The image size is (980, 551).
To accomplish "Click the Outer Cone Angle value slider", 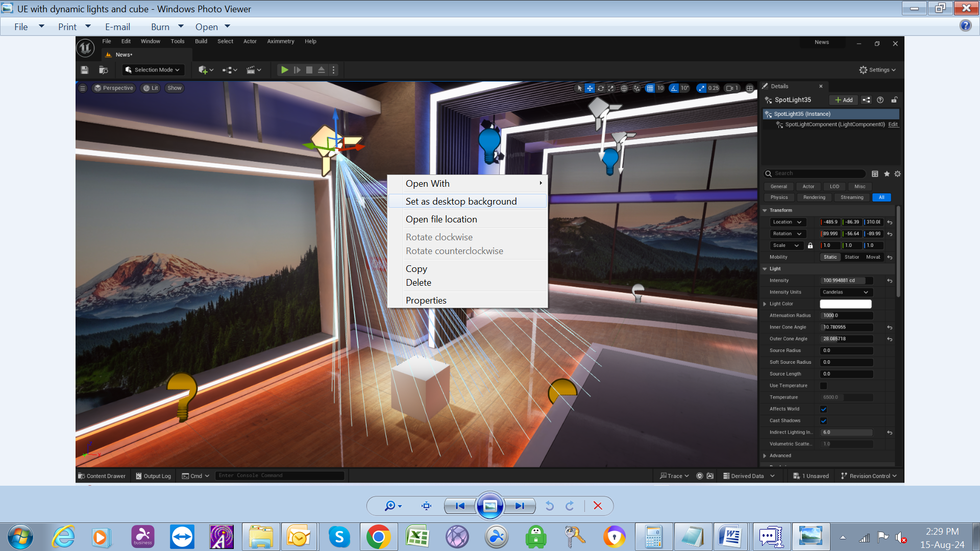I will (x=847, y=339).
